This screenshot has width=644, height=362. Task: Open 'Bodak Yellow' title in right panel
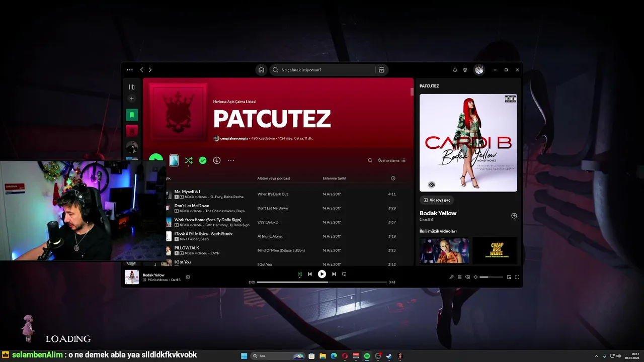click(438, 213)
